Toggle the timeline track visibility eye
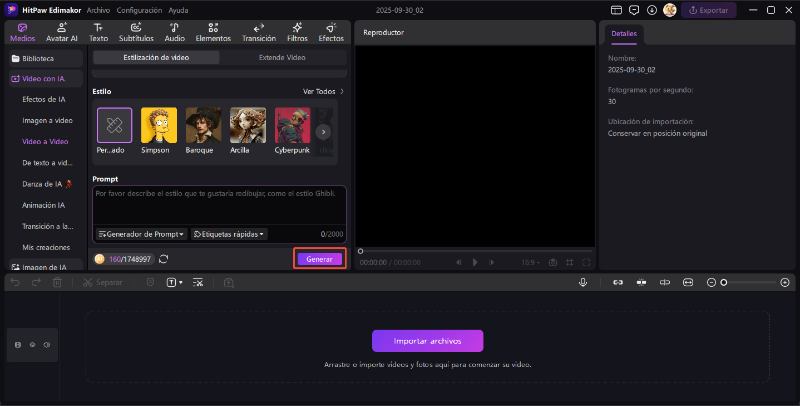Viewport: 800px width, 406px height. (x=32, y=344)
